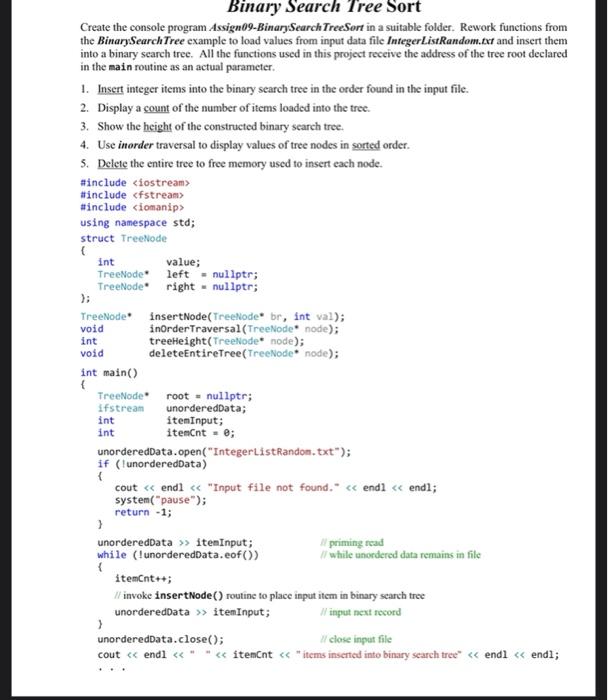Click the "while (!unorderedData.eof())" line
Image resolution: width=608 pixels, height=700 pixels.
click(x=178, y=555)
